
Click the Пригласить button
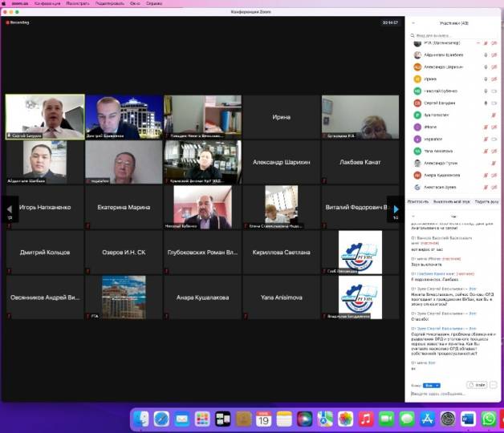tap(418, 202)
